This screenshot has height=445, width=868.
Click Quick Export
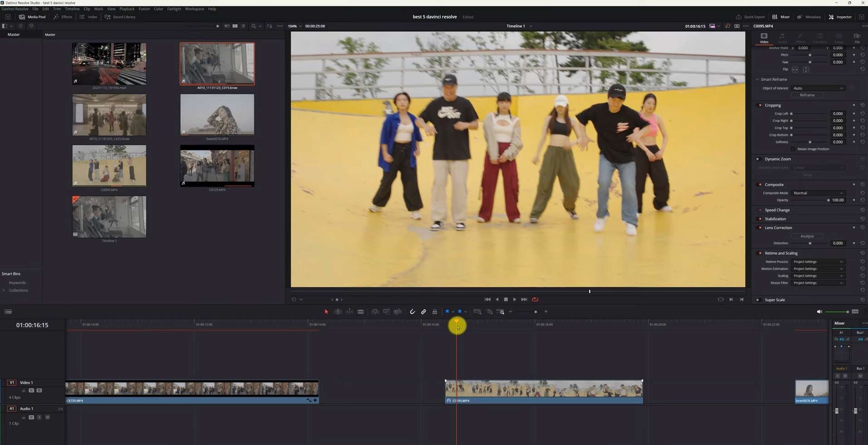click(x=750, y=17)
